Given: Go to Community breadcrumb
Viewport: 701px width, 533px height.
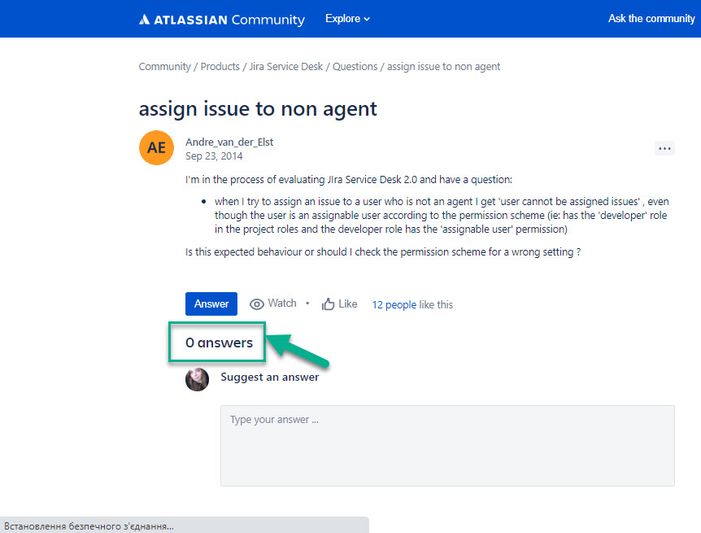Looking at the screenshot, I should coord(165,67).
